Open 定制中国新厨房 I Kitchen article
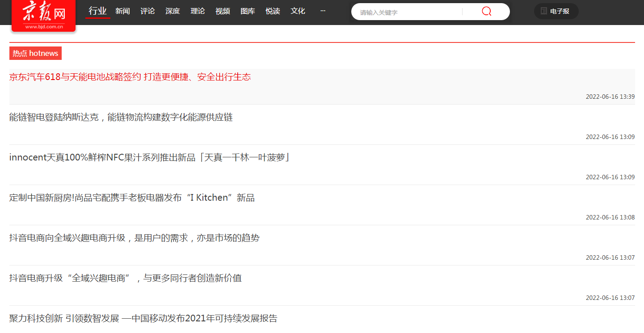This screenshot has width=644, height=333. tap(132, 198)
